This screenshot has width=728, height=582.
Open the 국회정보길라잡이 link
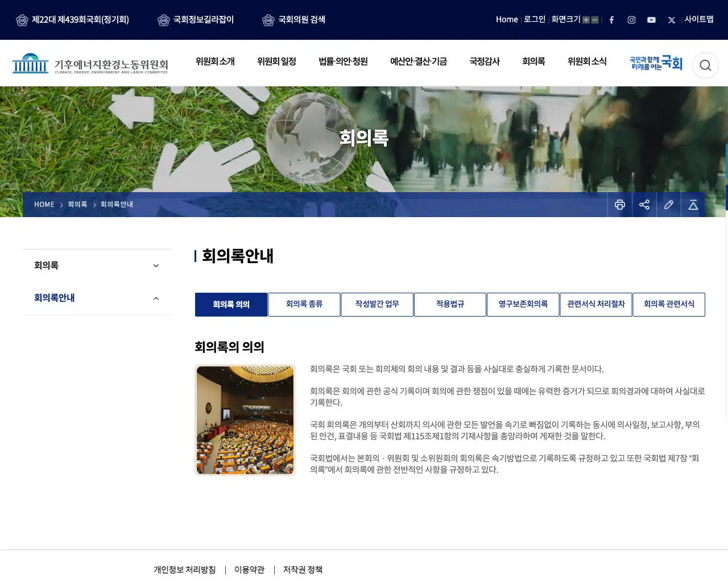pyautogui.click(x=196, y=20)
